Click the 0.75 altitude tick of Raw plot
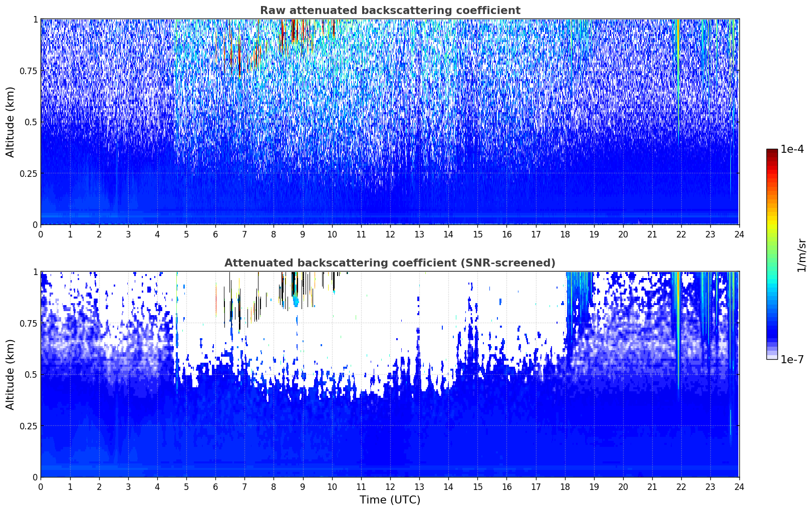This screenshot has height=511, width=812. pos(28,71)
